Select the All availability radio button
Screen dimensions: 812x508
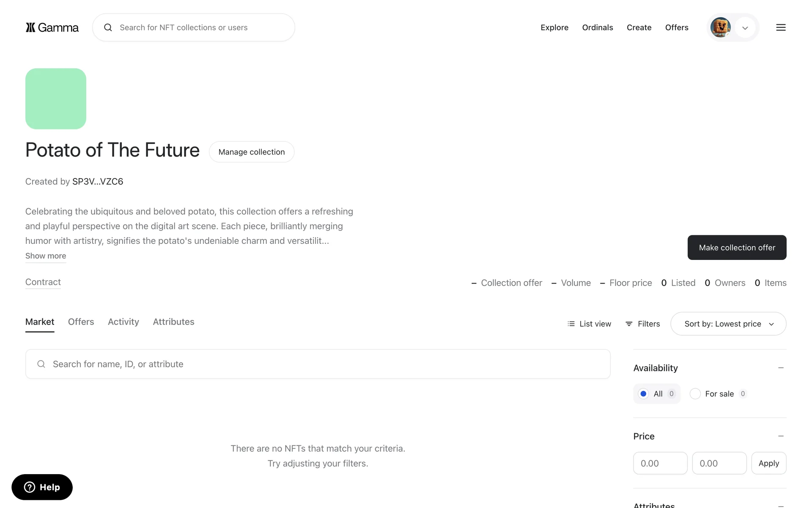[x=643, y=394]
